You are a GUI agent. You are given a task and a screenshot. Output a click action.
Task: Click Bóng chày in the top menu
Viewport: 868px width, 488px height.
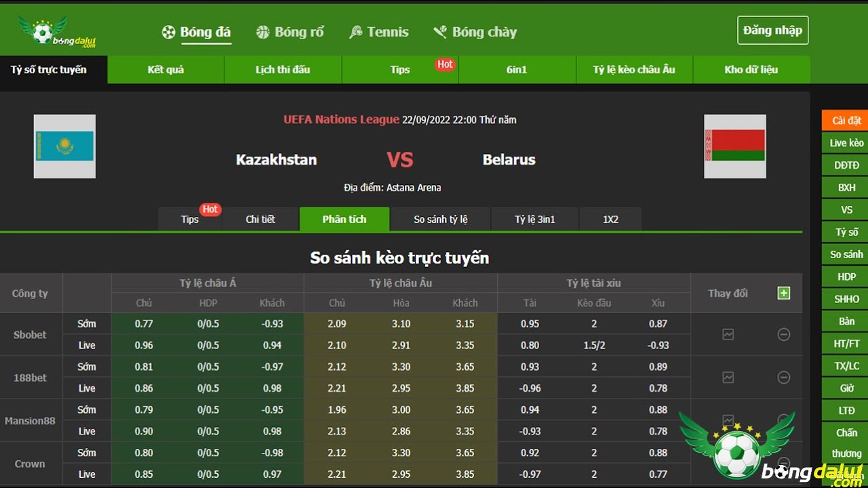click(484, 32)
